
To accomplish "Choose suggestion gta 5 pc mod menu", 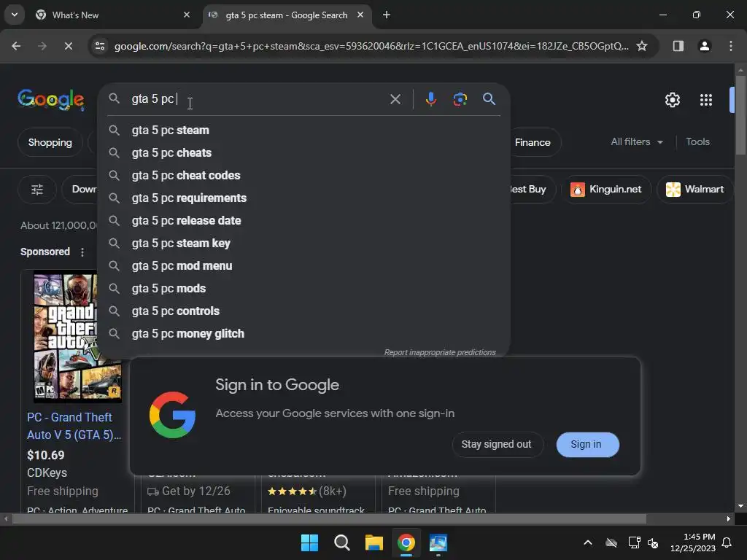I will click(x=303, y=266).
